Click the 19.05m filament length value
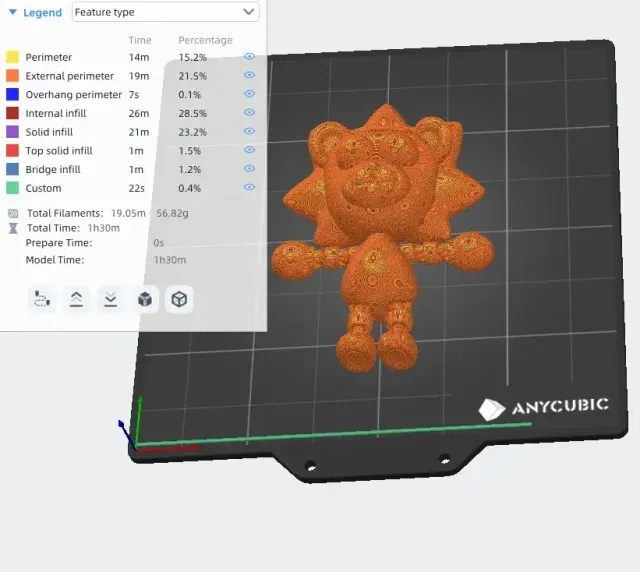 click(128, 213)
